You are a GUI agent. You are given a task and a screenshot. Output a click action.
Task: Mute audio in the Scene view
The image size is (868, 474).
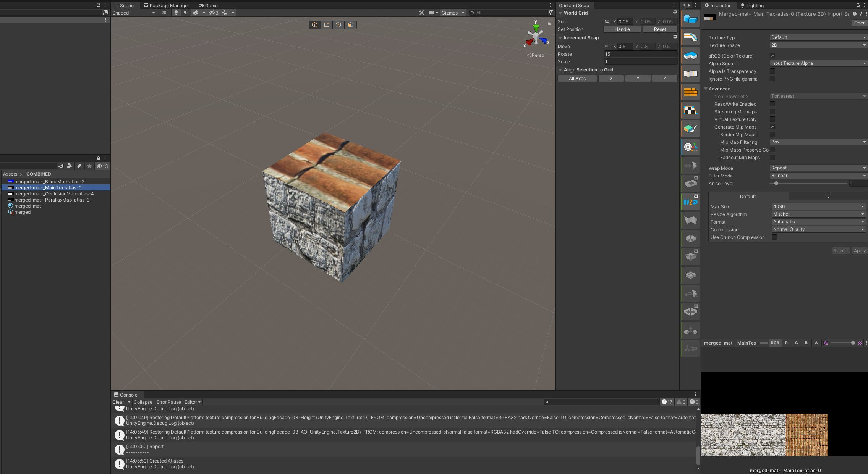coord(186,13)
